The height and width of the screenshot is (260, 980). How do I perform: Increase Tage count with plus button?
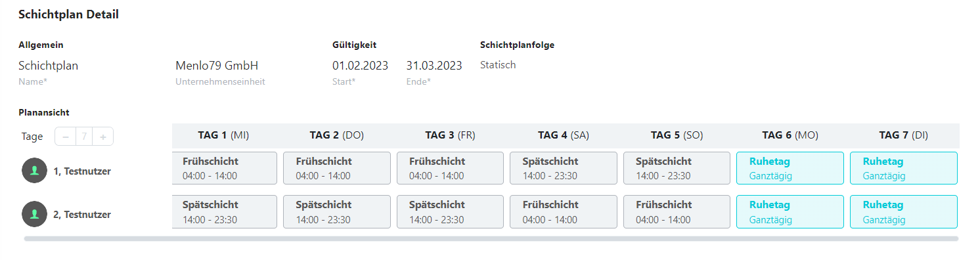click(x=103, y=137)
